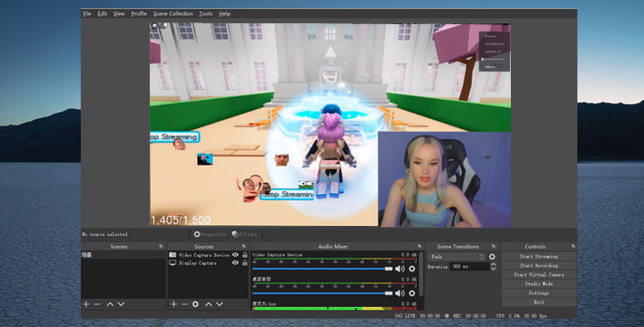Click the LIVE broadcast status icon

click(x=398, y=316)
